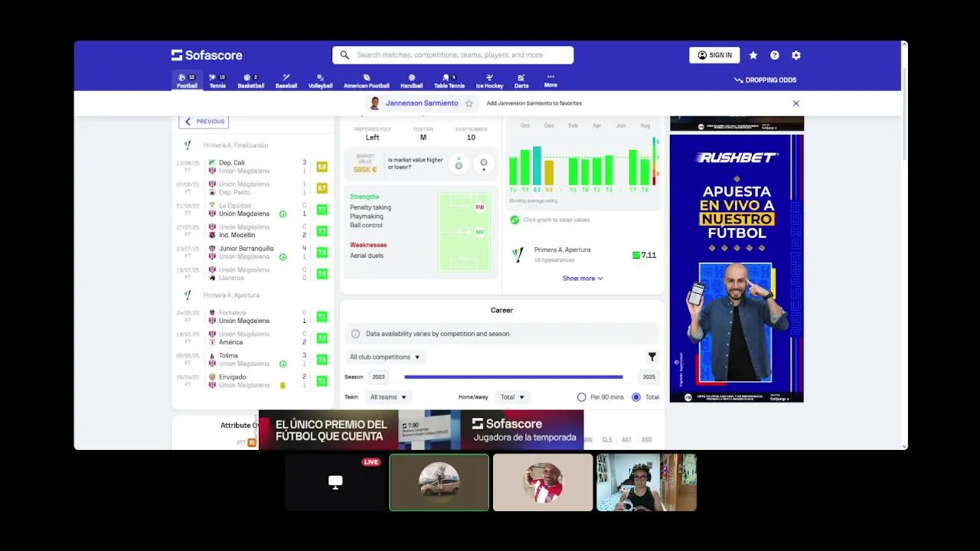980x551 pixels.
Task: Expand Show more in ratings panel
Action: (x=583, y=279)
